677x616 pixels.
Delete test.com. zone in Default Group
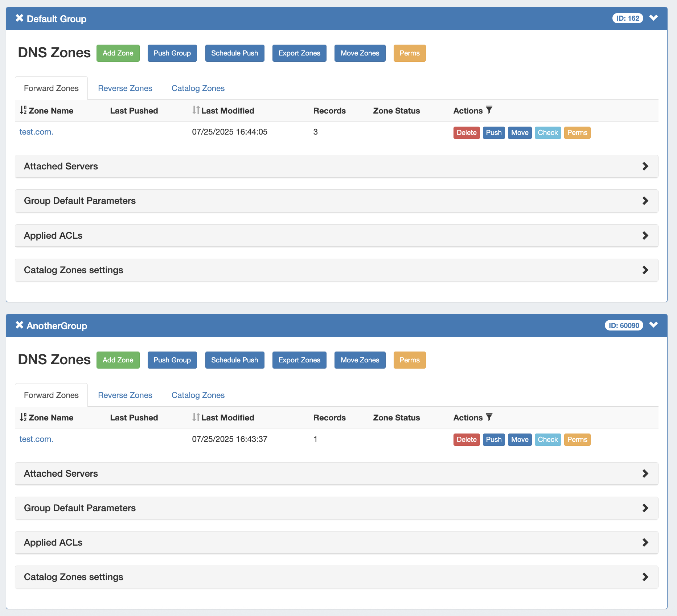tap(466, 133)
